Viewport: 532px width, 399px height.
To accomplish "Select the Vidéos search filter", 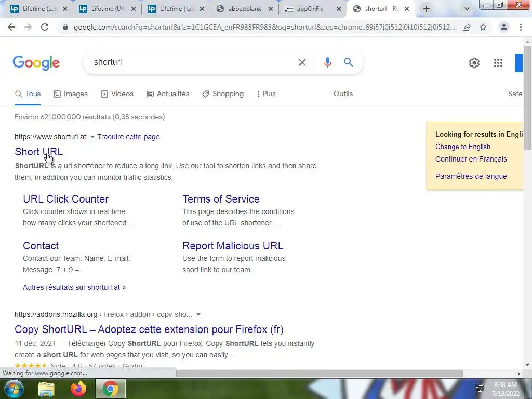I will tap(117, 94).
